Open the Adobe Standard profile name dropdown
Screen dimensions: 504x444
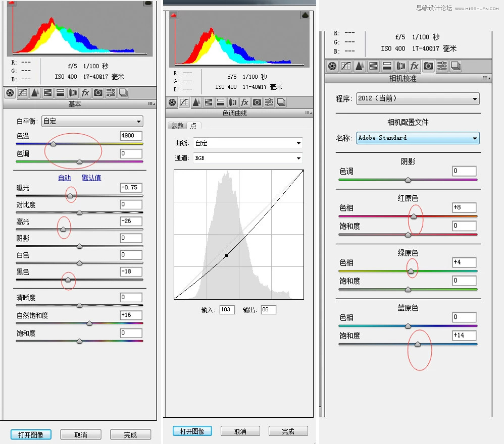click(x=418, y=138)
